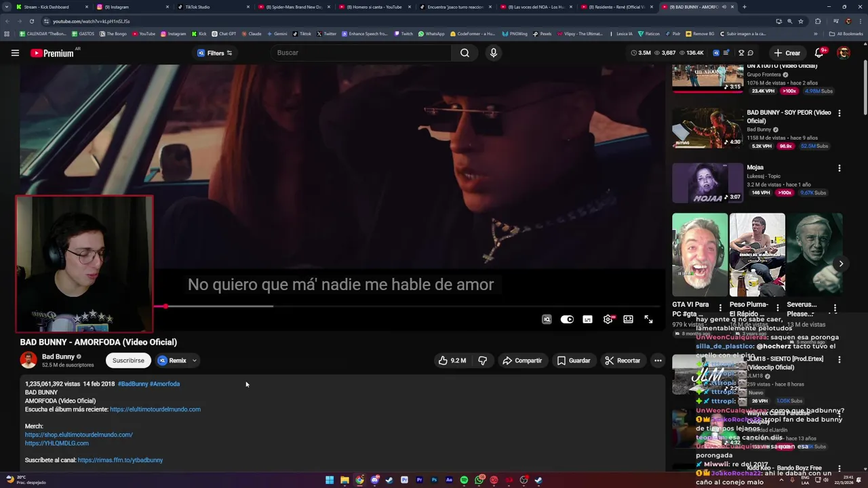
Task: Open Mojaa video thumbnail
Action: [x=708, y=182]
